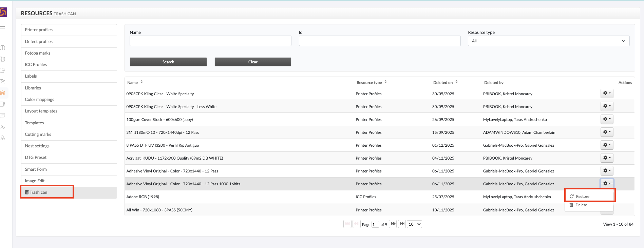The height and width of the screenshot is (248, 644).
Task: Open gear actions for Acrylaat_KUDU row
Action: tap(607, 158)
